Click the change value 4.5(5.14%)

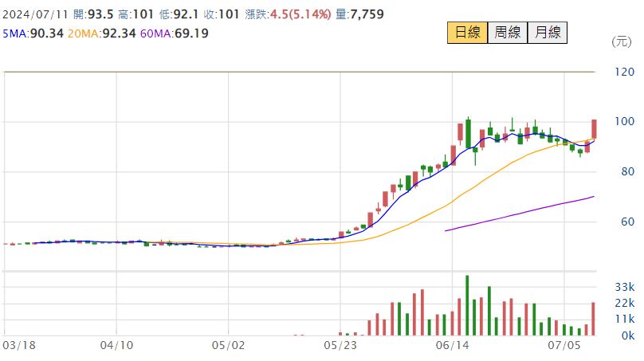pos(300,14)
